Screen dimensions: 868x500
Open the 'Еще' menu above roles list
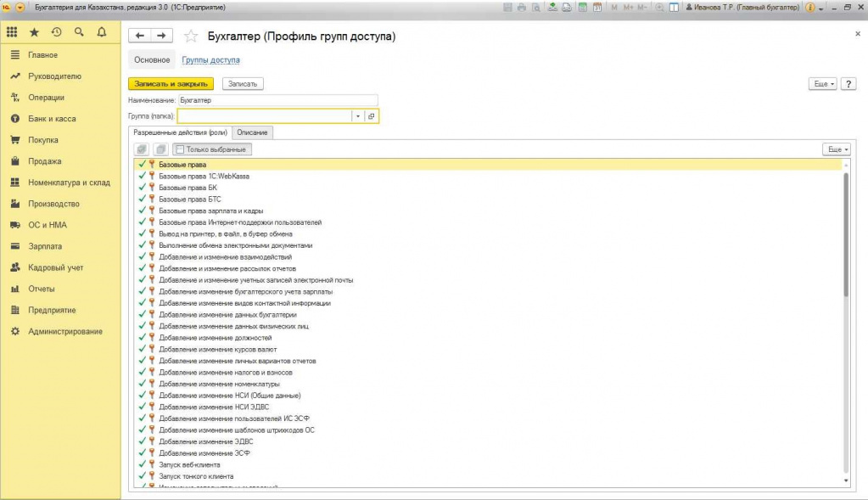pos(837,149)
